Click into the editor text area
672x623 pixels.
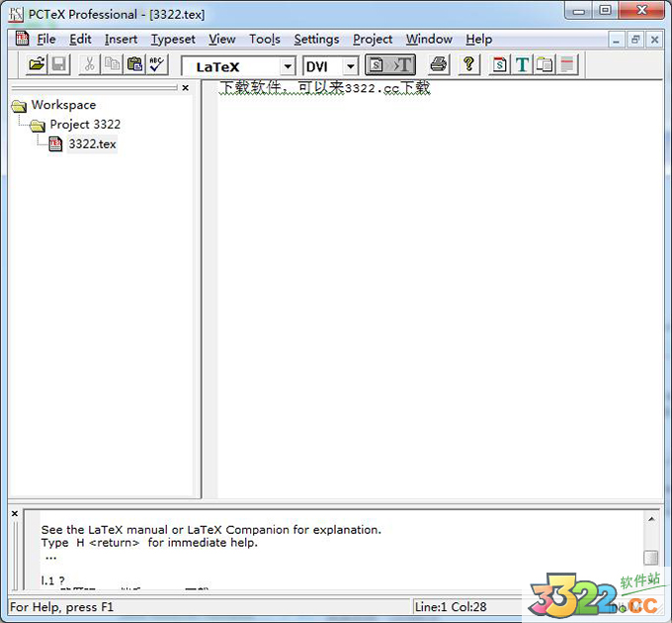[435, 297]
